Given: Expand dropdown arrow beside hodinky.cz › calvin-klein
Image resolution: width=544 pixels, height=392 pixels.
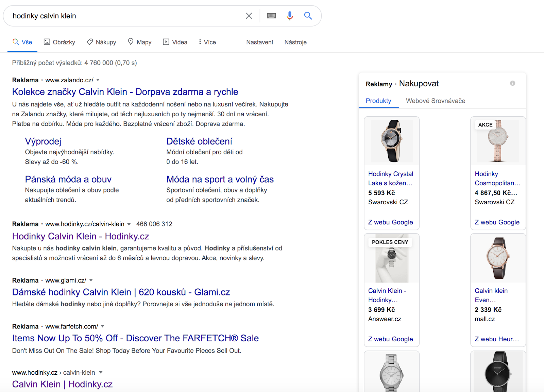Looking at the screenshot, I should pyautogui.click(x=100, y=373).
